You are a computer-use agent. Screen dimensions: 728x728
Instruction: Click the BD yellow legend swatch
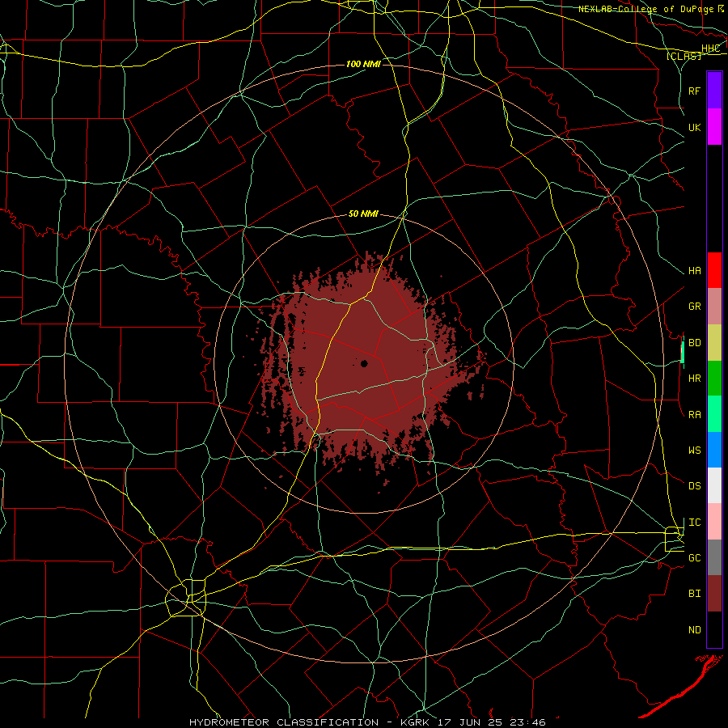[714, 343]
